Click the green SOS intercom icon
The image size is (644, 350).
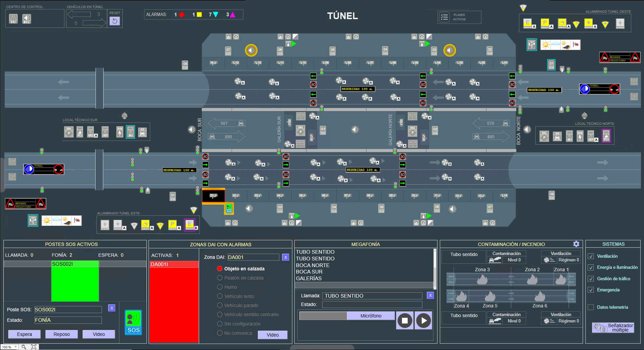133,322
